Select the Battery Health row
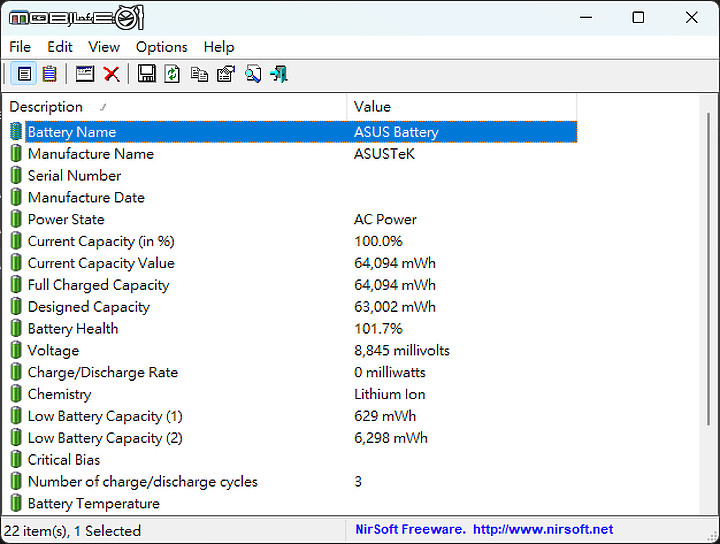720x544 pixels. (293, 329)
